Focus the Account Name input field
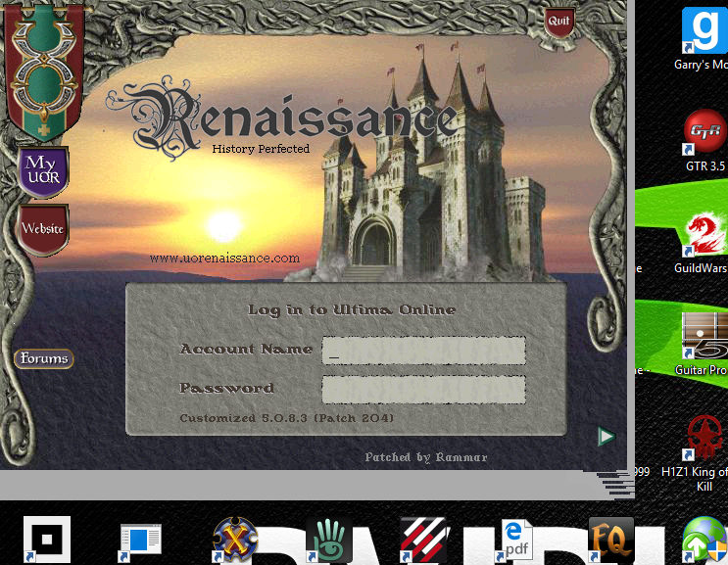This screenshot has width=728, height=565. point(424,351)
